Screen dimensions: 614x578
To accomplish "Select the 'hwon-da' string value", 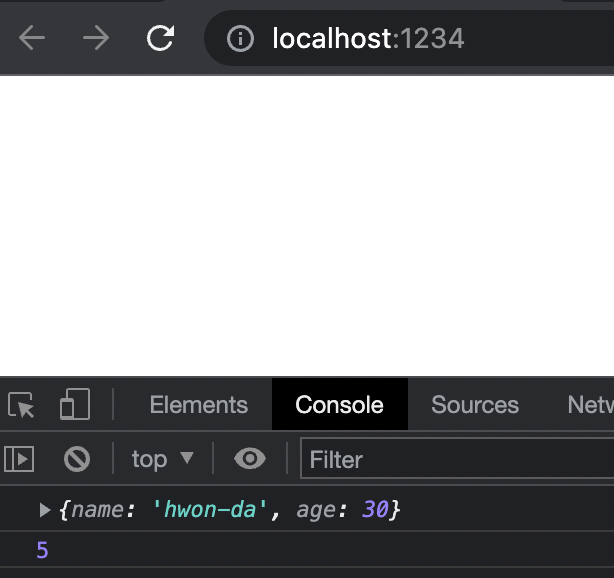I will [210, 509].
